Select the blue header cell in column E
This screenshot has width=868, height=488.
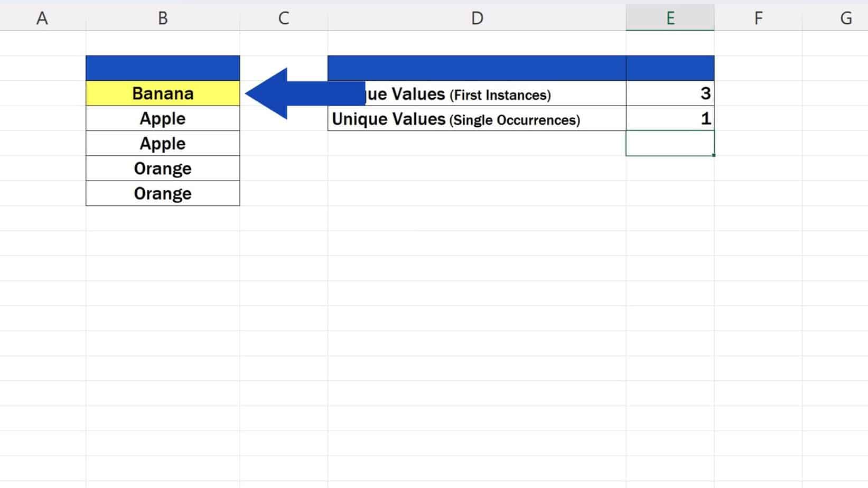coord(669,67)
